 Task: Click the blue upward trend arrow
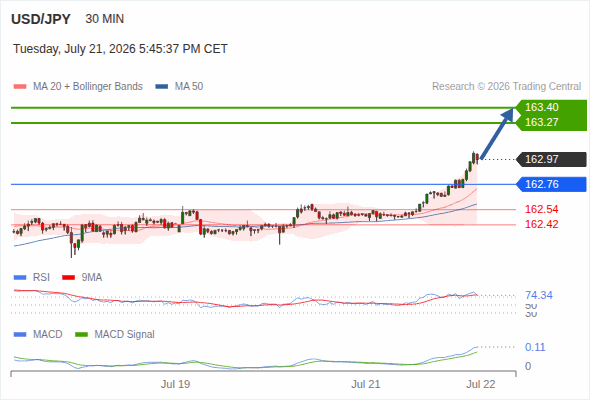click(x=497, y=134)
